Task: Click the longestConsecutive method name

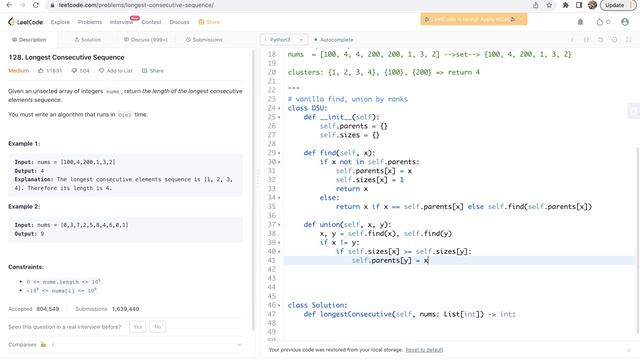Action: tap(356, 314)
